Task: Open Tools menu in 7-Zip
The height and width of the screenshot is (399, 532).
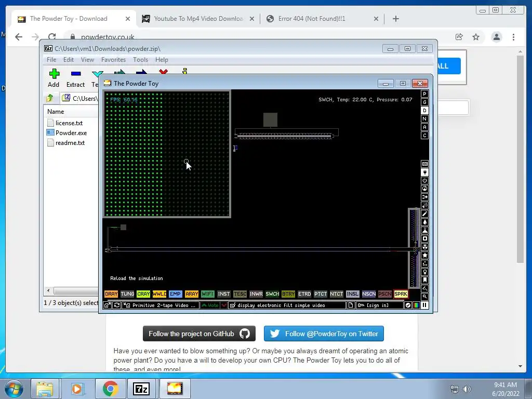Action: [140, 60]
